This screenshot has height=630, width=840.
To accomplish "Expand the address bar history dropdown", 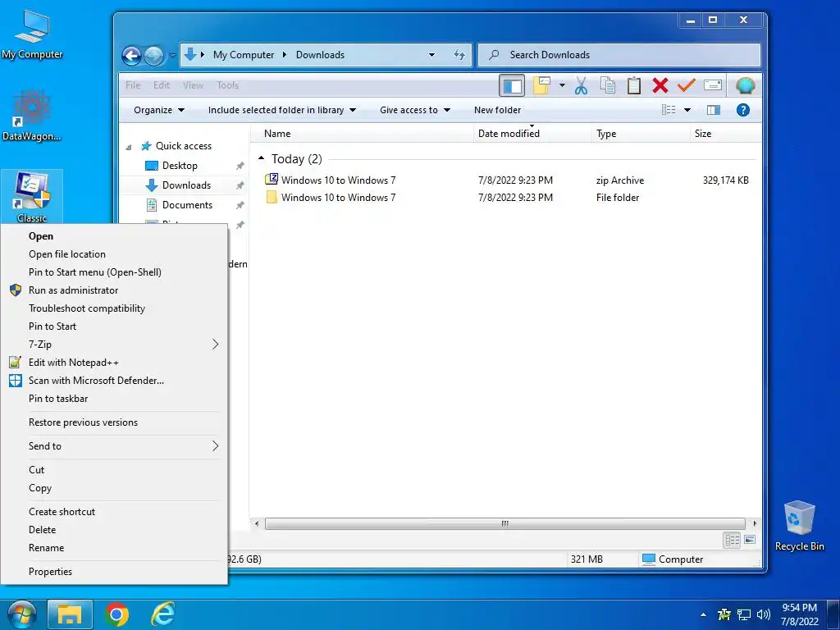I will tap(431, 55).
